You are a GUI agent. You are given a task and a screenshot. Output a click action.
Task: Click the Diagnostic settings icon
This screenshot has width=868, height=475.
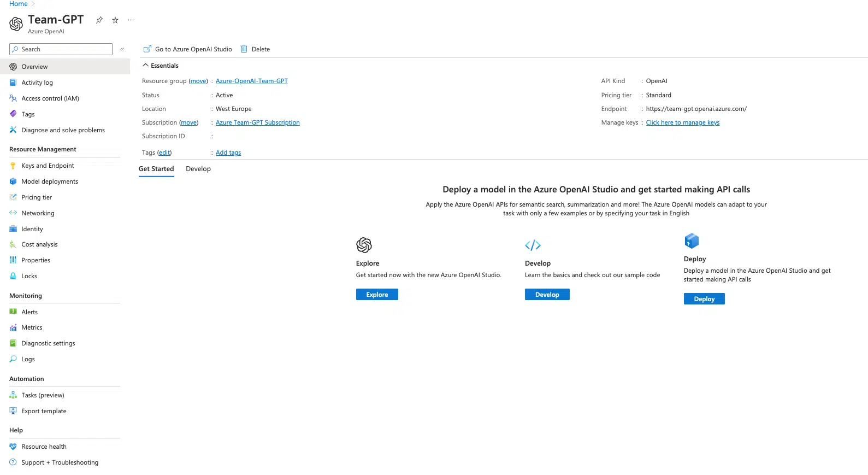coord(13,343)
